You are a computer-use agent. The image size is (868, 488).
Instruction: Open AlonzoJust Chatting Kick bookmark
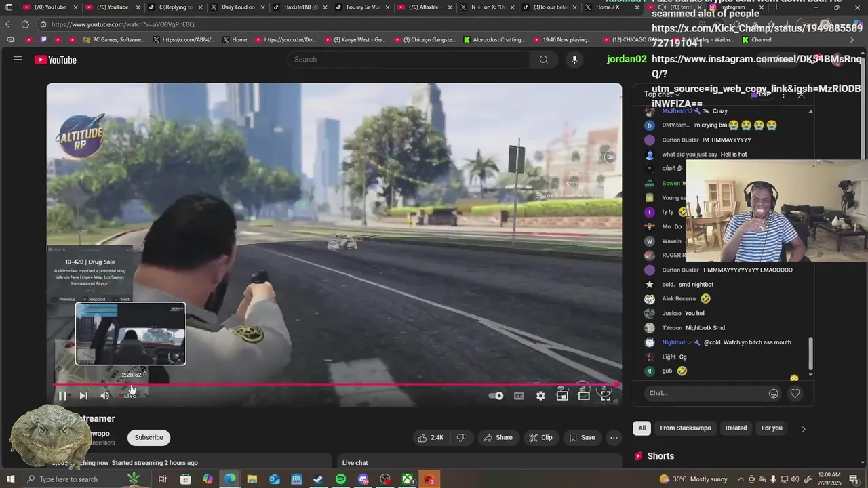(x=494, y=40)
